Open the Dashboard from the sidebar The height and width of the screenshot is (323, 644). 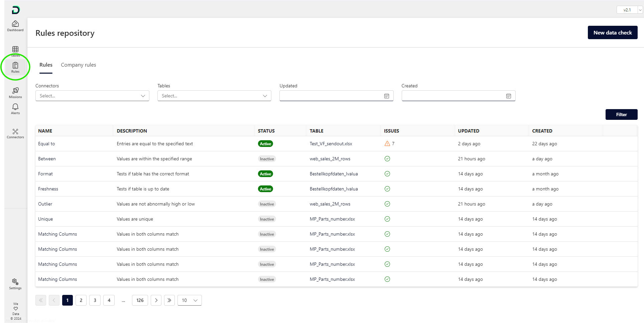coord(15,26)
